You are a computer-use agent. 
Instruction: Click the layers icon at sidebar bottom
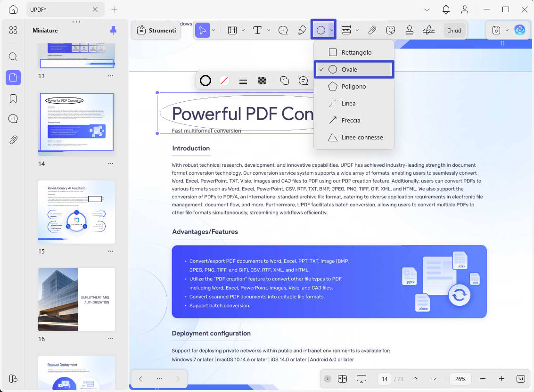point(13,378)
